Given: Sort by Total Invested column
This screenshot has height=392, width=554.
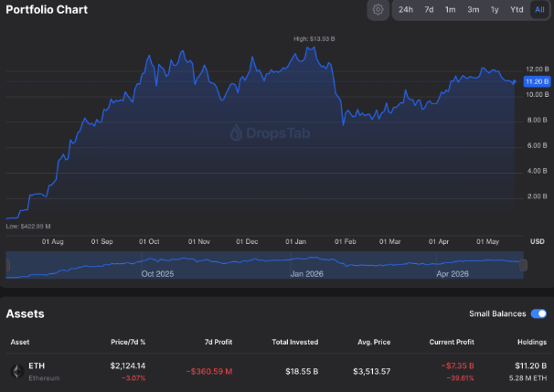Looking at the screenshot, I should tap(295, 342).
